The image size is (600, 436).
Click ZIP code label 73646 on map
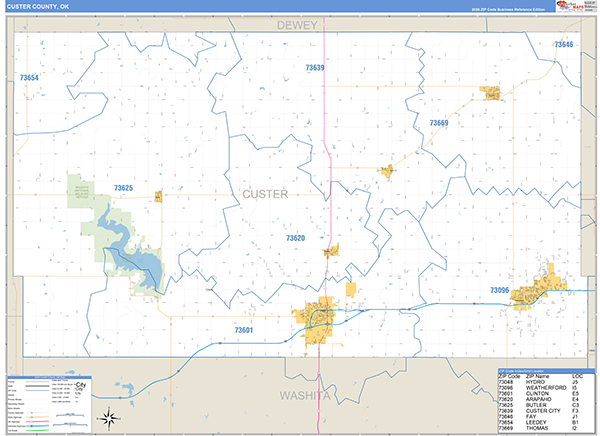[x=564, y=44]
